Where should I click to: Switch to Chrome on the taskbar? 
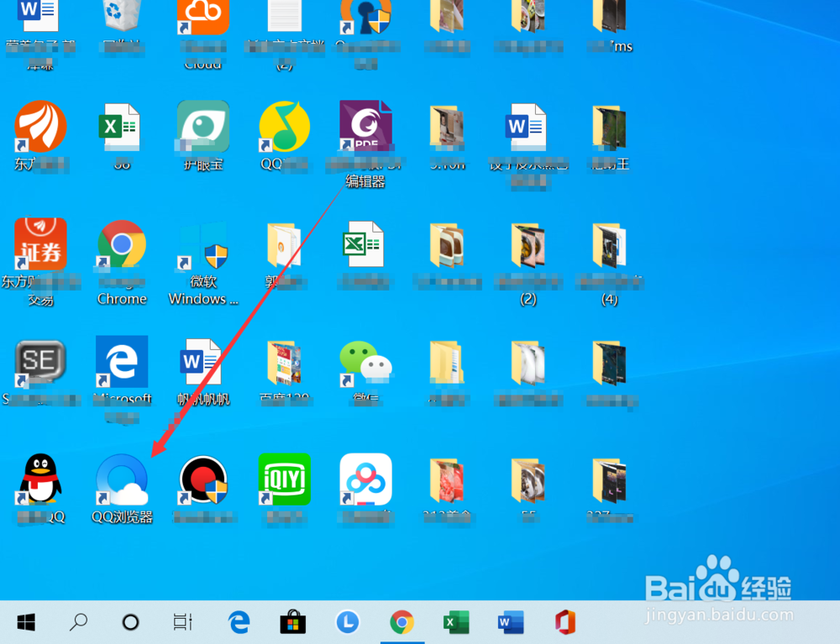click(x=402, y=622)
